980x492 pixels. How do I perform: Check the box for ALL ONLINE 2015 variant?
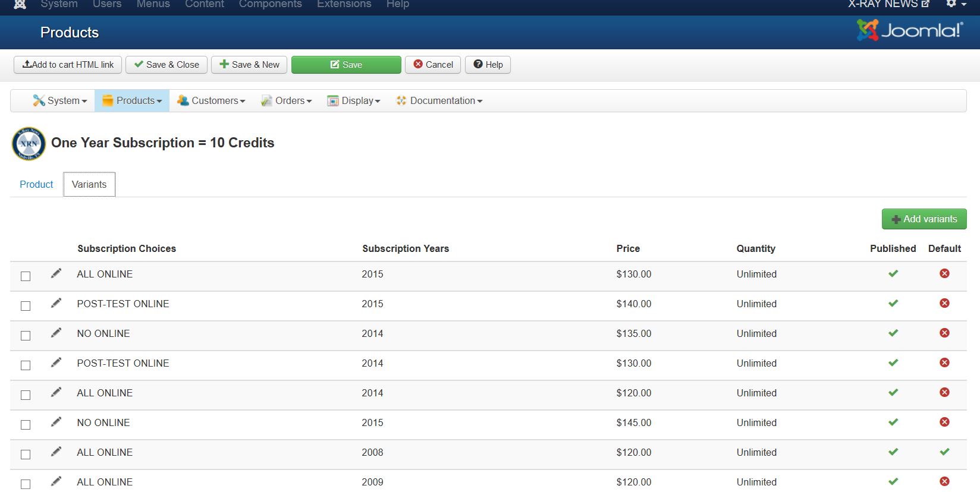[26, 276]
